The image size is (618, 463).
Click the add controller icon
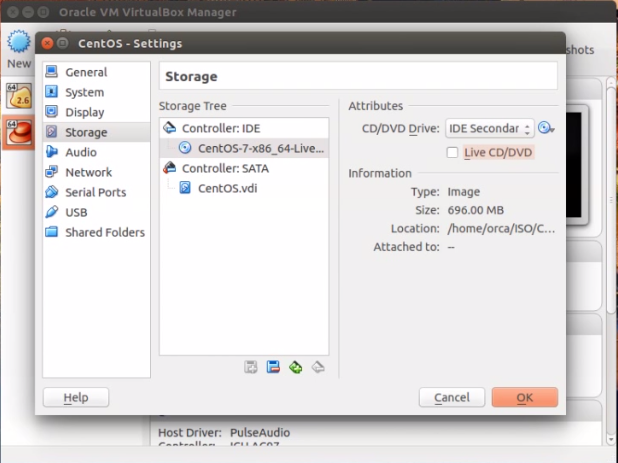click(x=296, y=367)
